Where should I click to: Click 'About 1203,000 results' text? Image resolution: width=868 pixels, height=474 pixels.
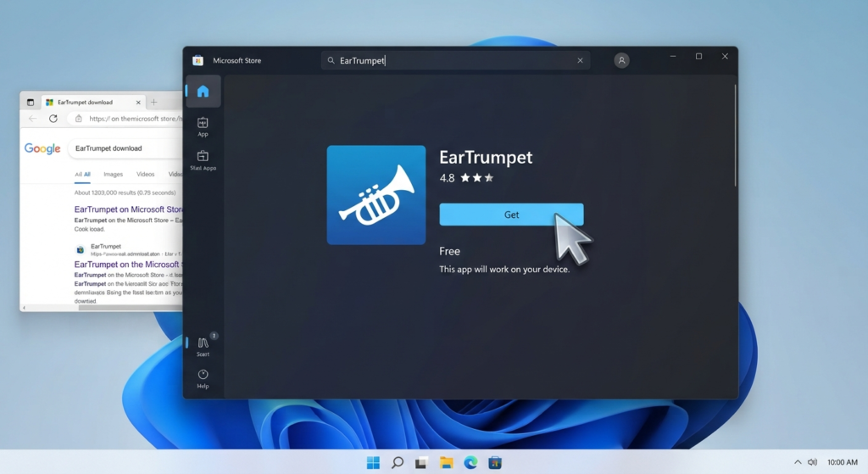[125, 192]
